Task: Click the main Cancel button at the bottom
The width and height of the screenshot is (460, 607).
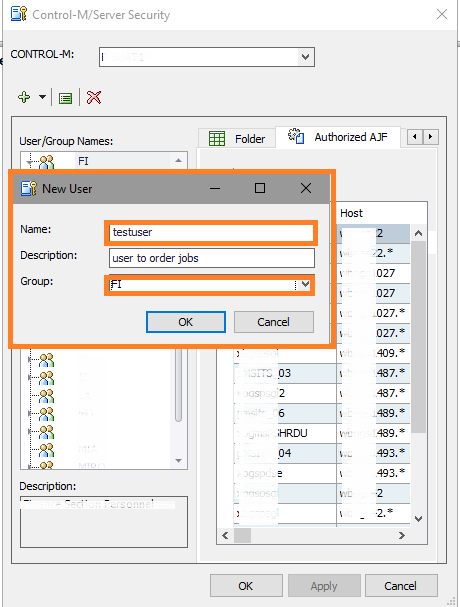Action: pyautogui.click(x=401, y=586)
